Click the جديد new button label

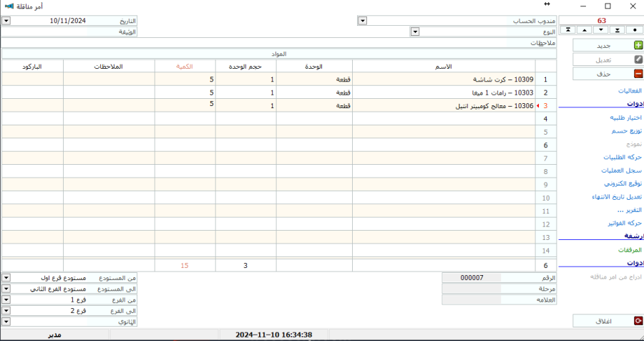pyautogui.click(x=604, y=46)
